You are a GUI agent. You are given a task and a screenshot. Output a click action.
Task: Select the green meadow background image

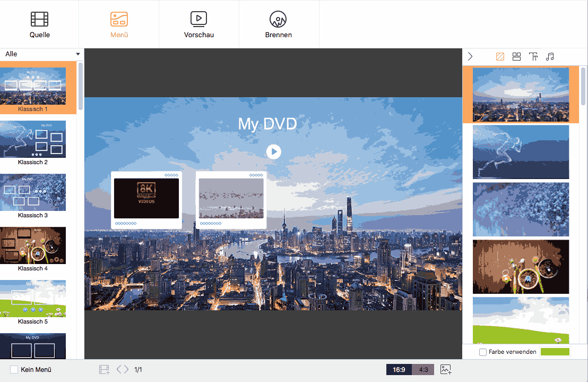[x=521, y=320]
